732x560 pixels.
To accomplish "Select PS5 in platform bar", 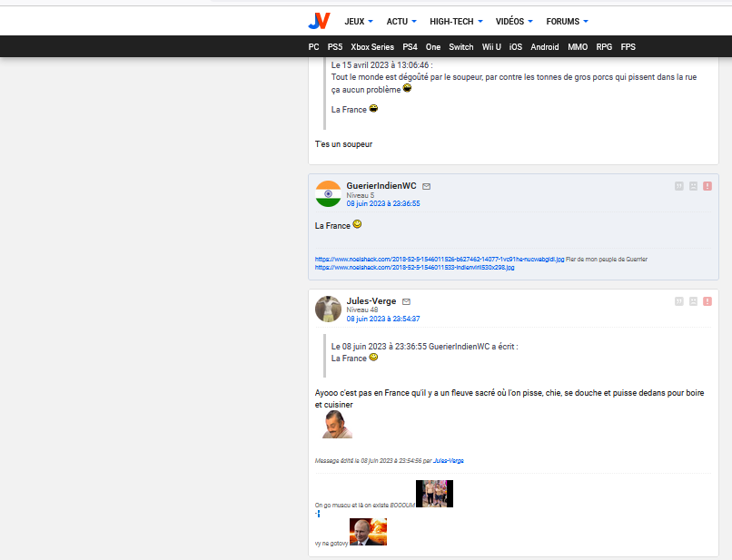I will [x=335, y=46].
